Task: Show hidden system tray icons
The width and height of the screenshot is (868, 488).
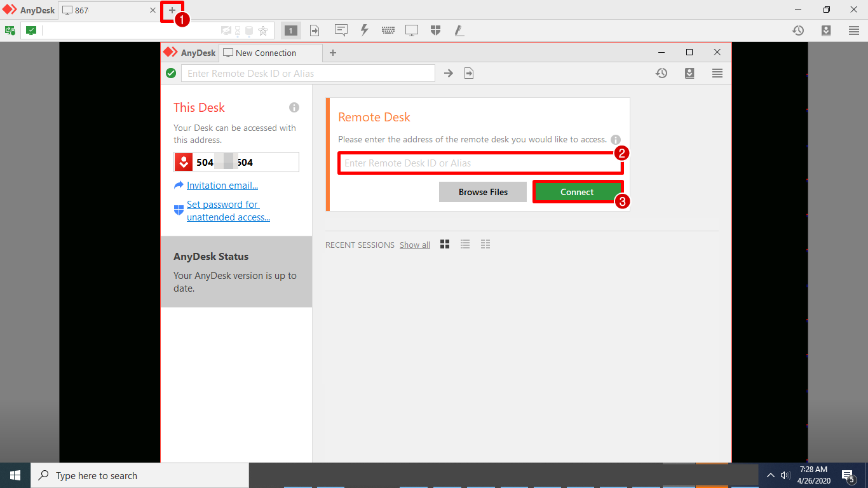Action: [771, 475]
